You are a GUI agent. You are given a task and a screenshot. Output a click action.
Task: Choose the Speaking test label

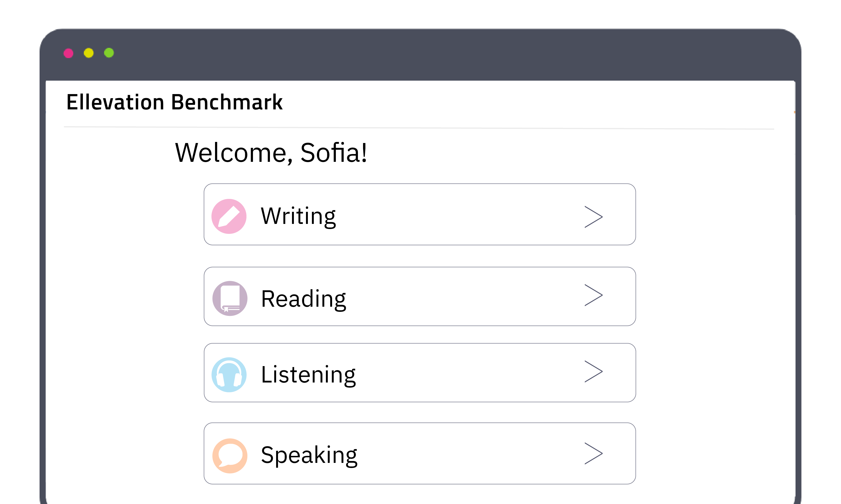pos(309,455)
